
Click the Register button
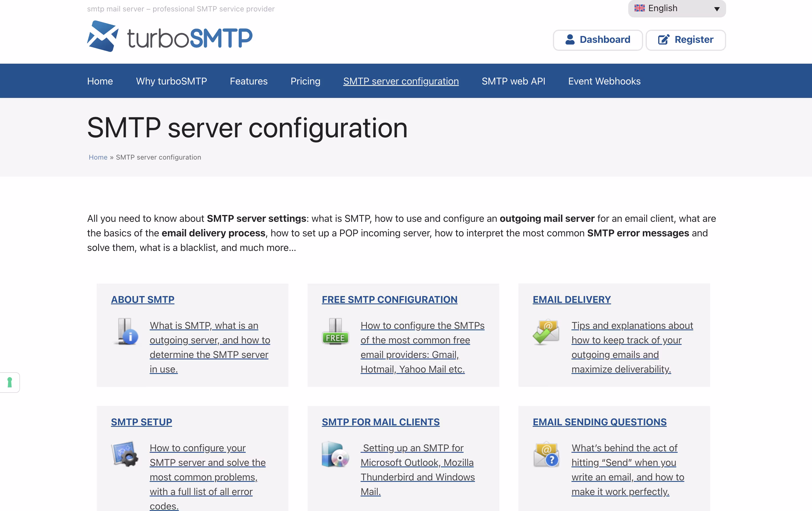coord(686,39)
